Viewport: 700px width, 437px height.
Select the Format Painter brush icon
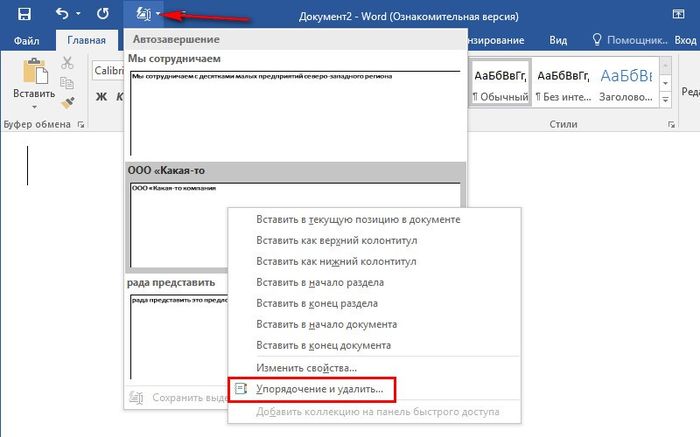[68, 101]
